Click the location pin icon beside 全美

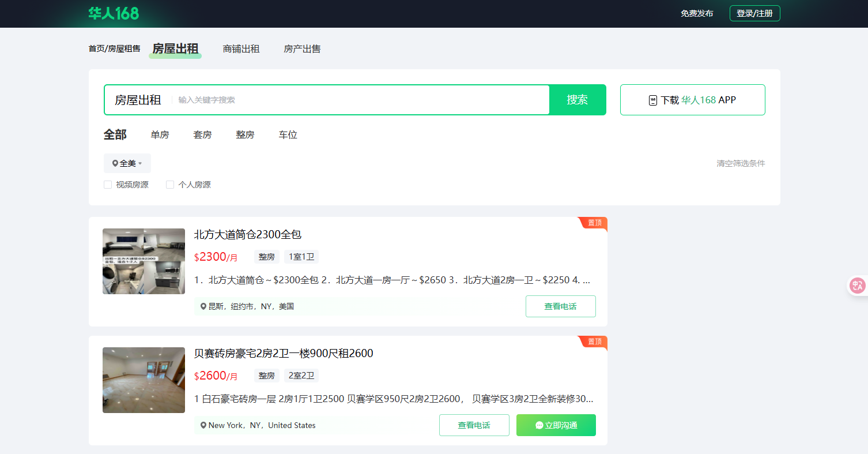pyautogui.click(x=115, y=164)
